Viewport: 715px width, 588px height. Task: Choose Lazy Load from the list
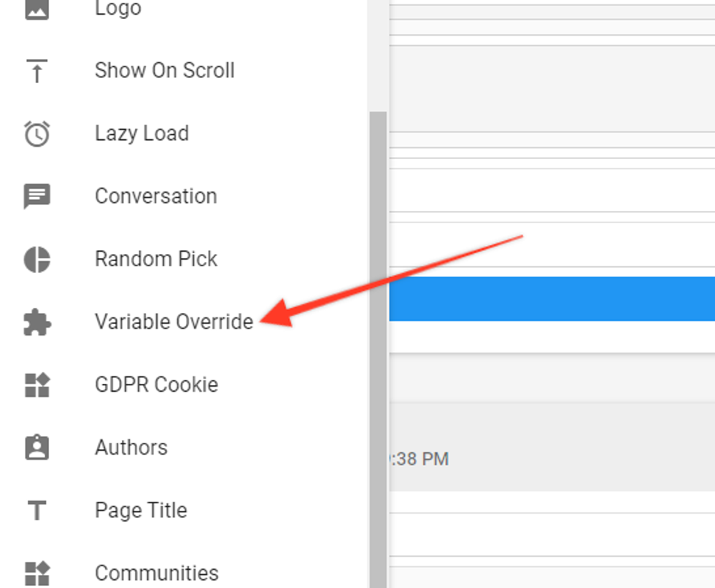coord(142,134)
